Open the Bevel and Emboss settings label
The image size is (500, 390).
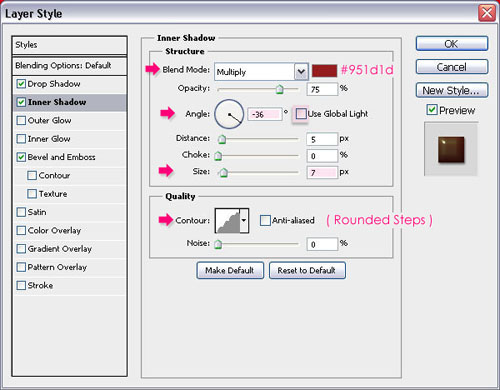pos(62,157)
